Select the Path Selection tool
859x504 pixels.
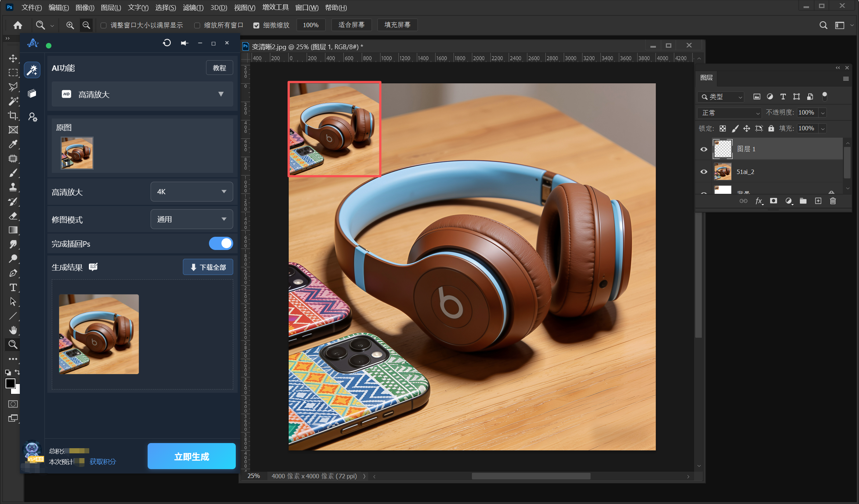pos(13,302)
